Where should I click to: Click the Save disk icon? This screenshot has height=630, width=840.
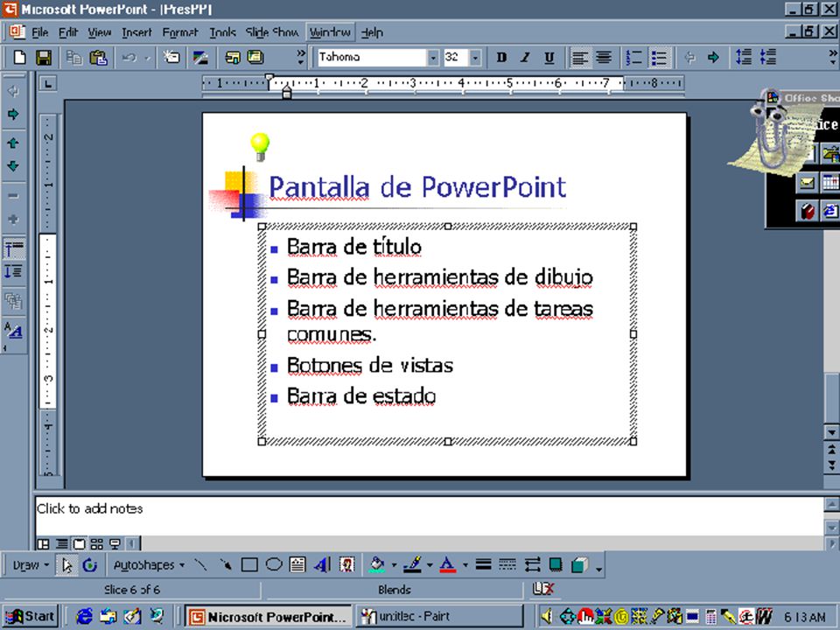pos(44,58)
